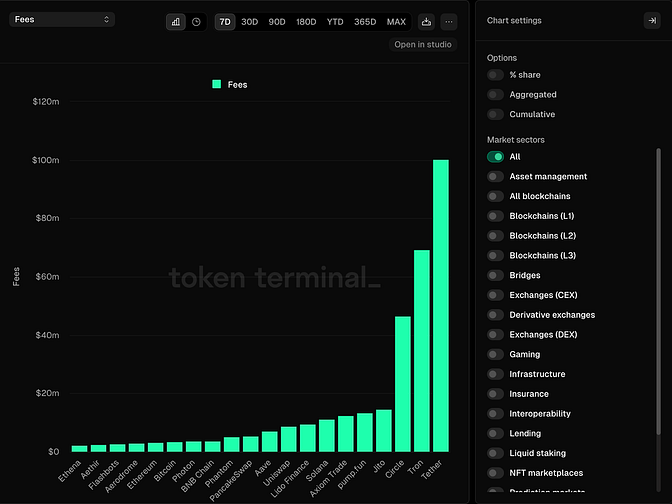Click the Fees legend label
This screenshot has width=672, height=504.
click(x=237, y=85)
